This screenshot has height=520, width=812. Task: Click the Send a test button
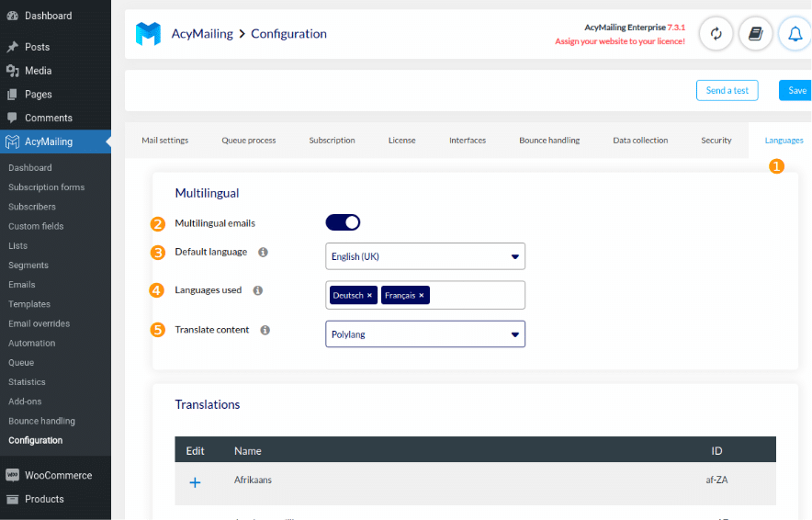pyautogui.click(x=727, y=91)
